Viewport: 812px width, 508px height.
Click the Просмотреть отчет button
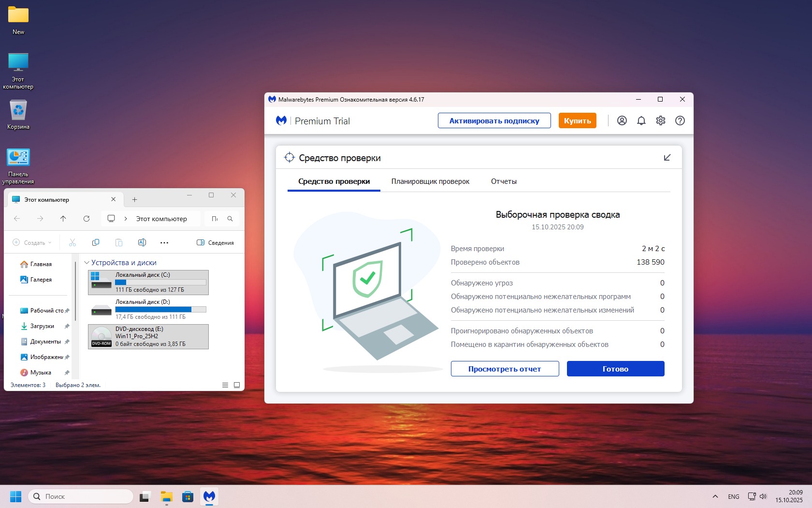[505, 369]
